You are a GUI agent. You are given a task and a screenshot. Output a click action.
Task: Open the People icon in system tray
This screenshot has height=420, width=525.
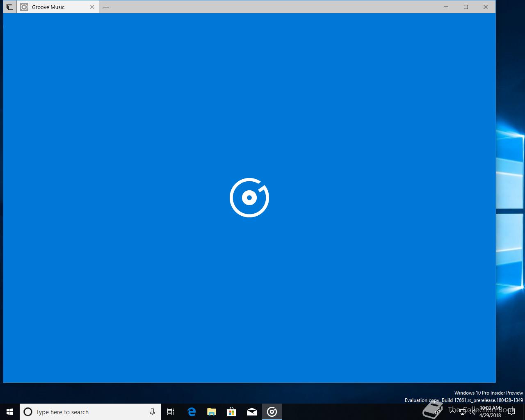(x=438, y=412)
